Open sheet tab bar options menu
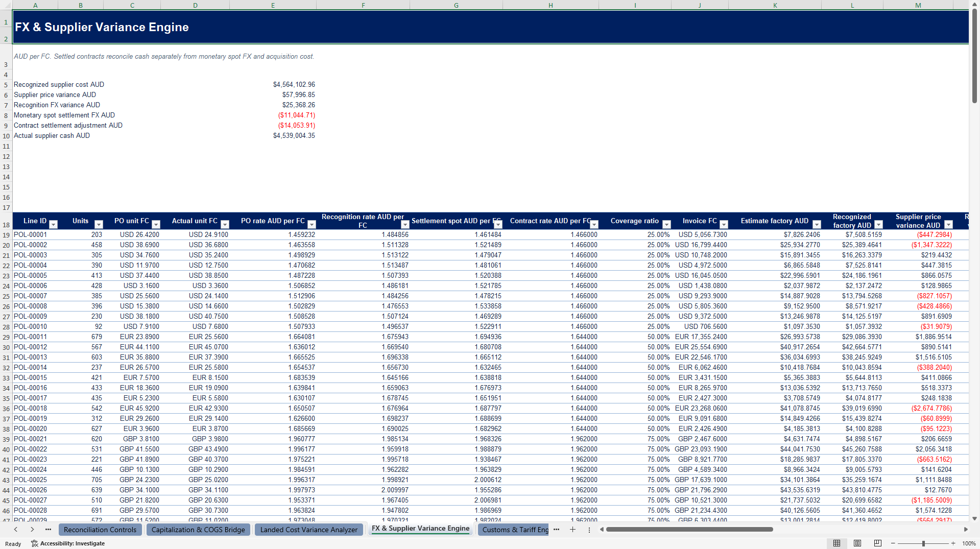This screenshot has height=549, width=980. click(x=589, y=530)
